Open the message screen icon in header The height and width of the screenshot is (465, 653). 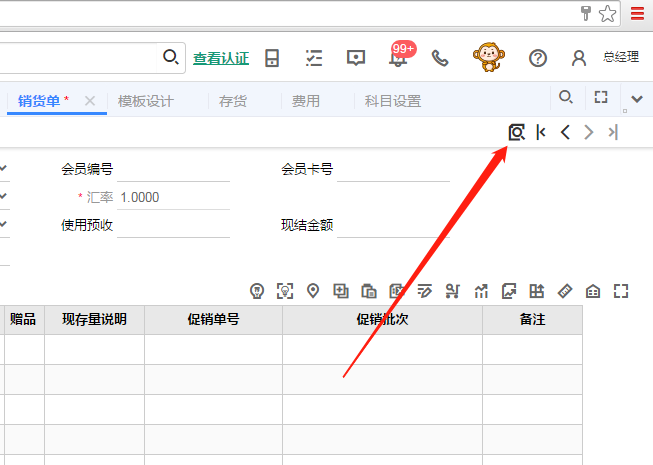356,58
